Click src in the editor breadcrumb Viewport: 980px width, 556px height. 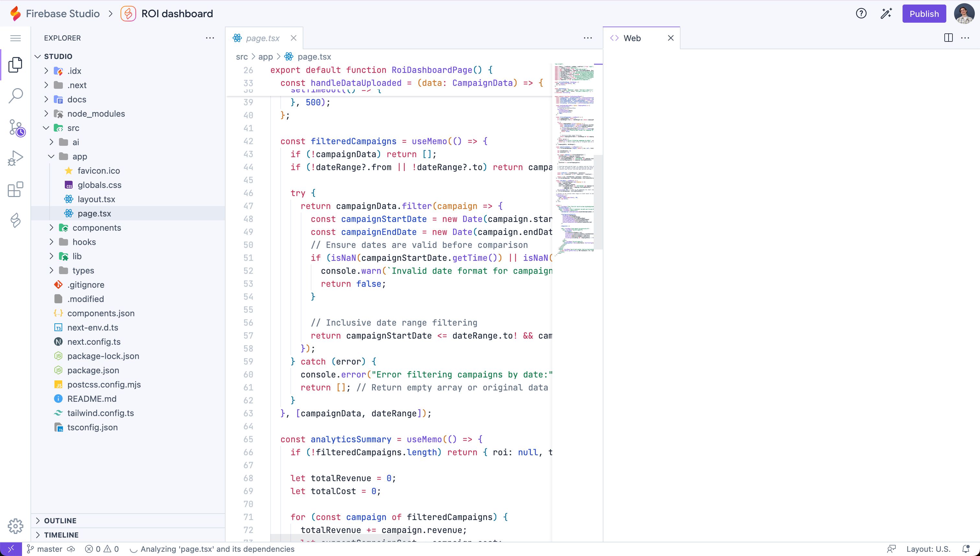pos(242,57)
